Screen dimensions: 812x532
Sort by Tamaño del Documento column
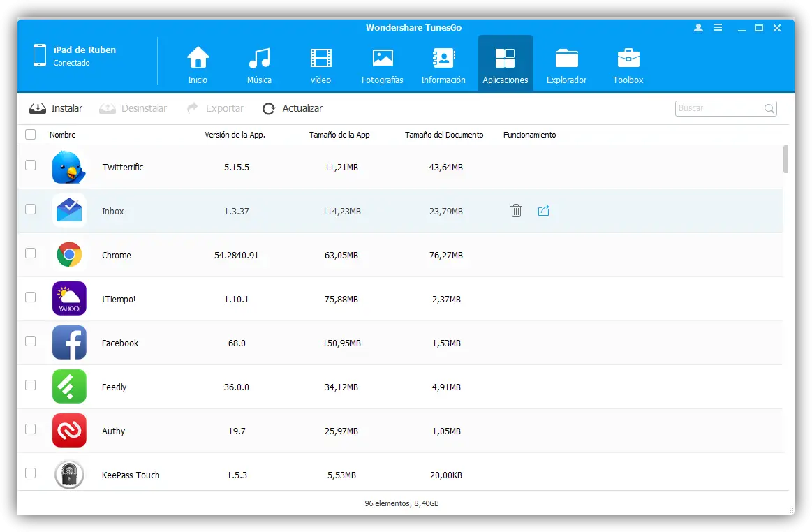click(444, 135)
